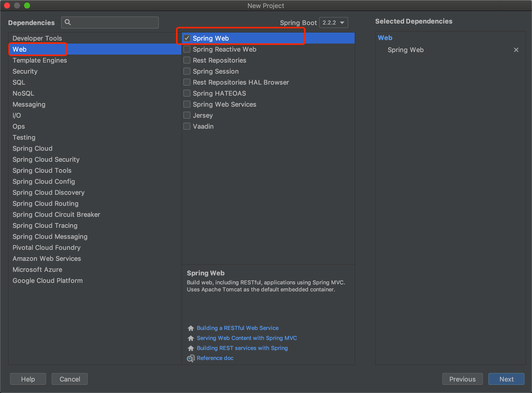Click the red close window button
Viewport: 532px width, 393px height.
(7, 5)
